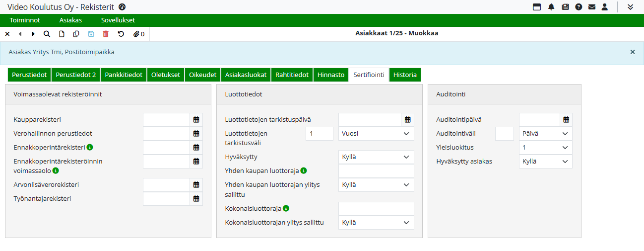This screenshot has width=644, height=251.
Task: Open notifications bell icon
Action: point(551,7)
